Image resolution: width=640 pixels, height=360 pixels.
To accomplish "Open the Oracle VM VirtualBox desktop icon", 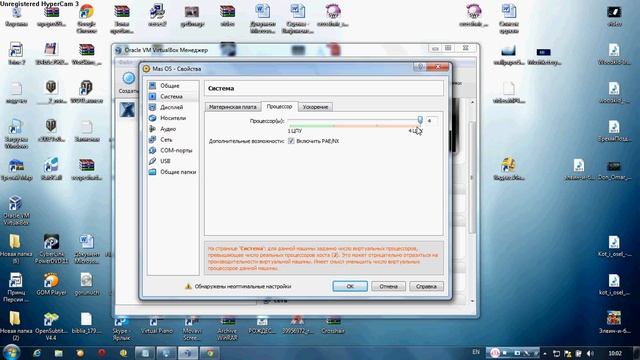I will point(16,211).
